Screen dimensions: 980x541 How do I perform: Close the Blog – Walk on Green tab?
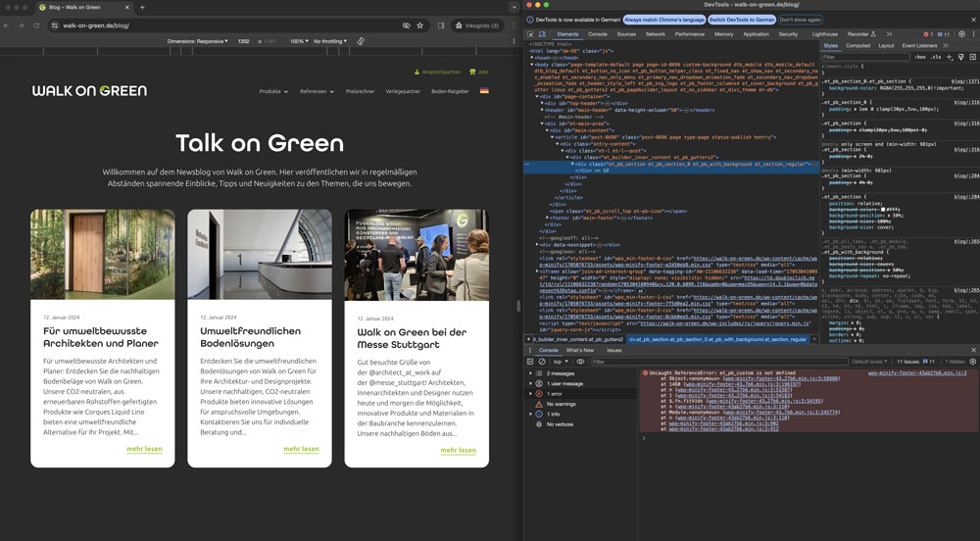tap(126, 8)
